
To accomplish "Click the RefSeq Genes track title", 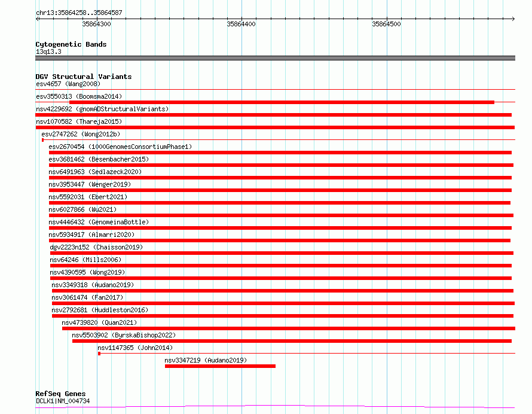I will (60, 394).
